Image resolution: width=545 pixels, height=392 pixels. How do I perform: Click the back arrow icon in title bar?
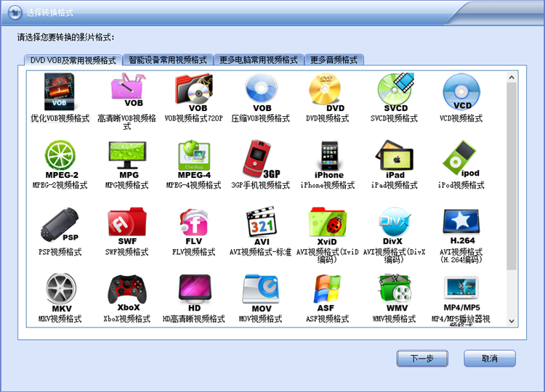[15, 13]
